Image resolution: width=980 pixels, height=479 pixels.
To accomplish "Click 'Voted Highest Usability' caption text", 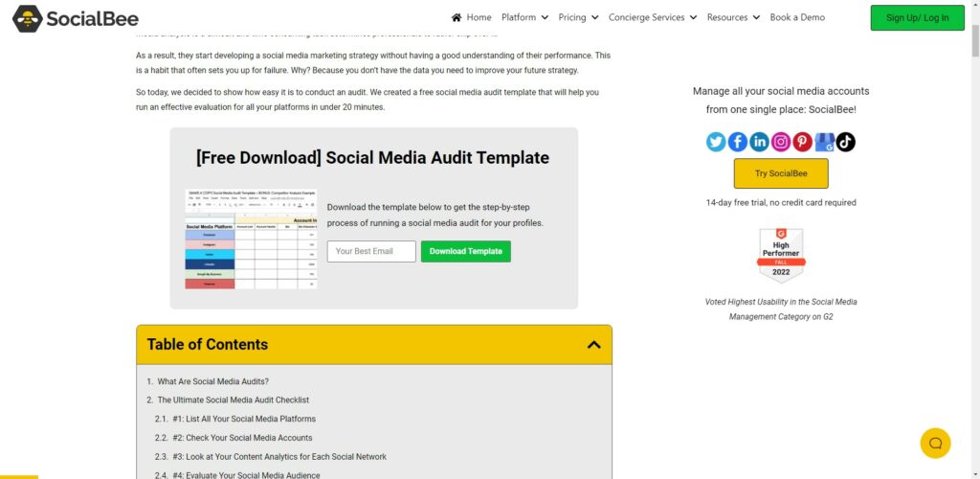I will click(x=781, y=308).
